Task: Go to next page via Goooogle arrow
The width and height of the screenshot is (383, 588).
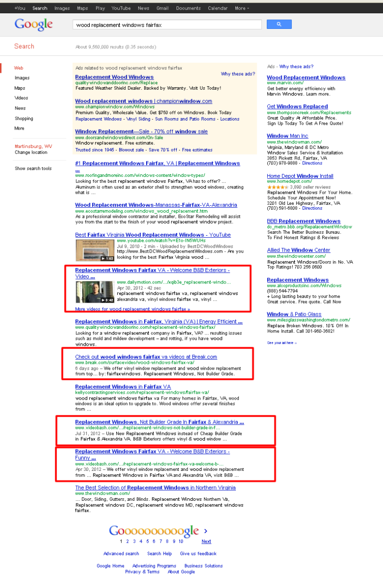Action: point(205,531)
